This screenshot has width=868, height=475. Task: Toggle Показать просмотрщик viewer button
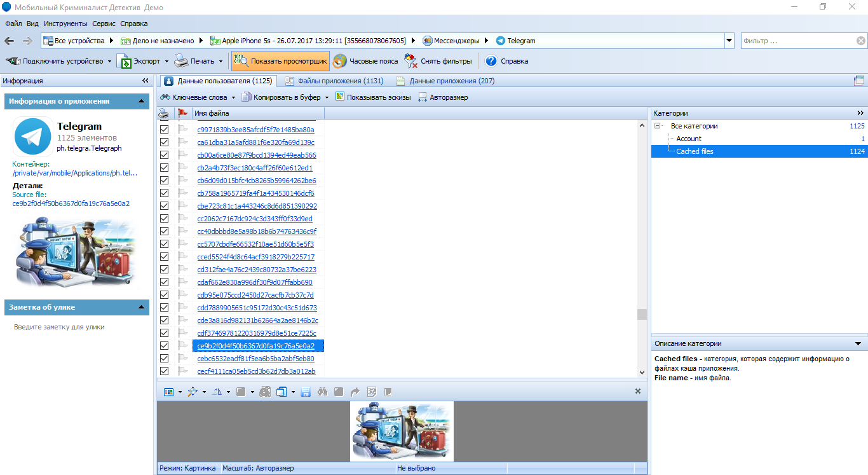(x=280, y=61)
